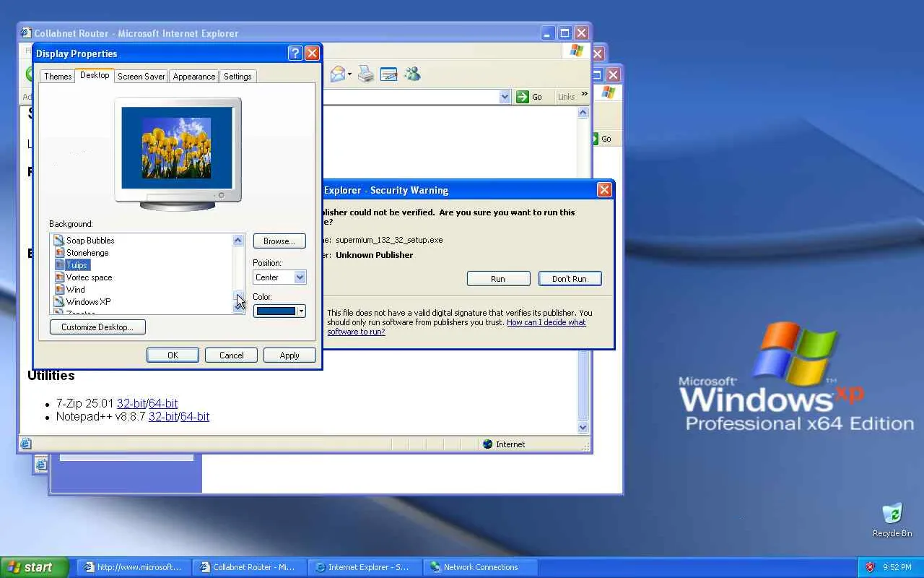The height and width of the screenshot is (578, 924).
Task: Click the taskbar clock showing 9:52 PM
Action: [x=897, y=567]
